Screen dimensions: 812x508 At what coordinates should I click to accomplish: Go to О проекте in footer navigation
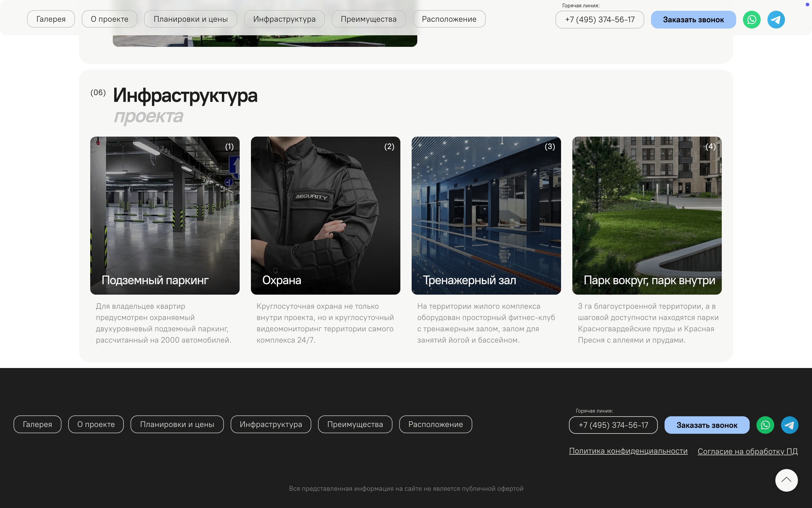(x=96, y=424)
